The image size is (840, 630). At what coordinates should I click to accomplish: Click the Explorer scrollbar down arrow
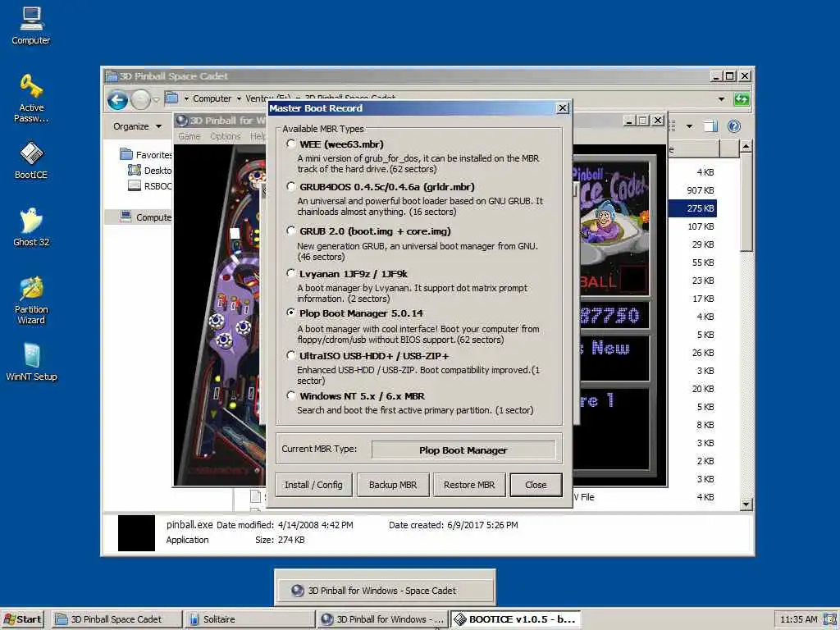[x=746, y=504]
